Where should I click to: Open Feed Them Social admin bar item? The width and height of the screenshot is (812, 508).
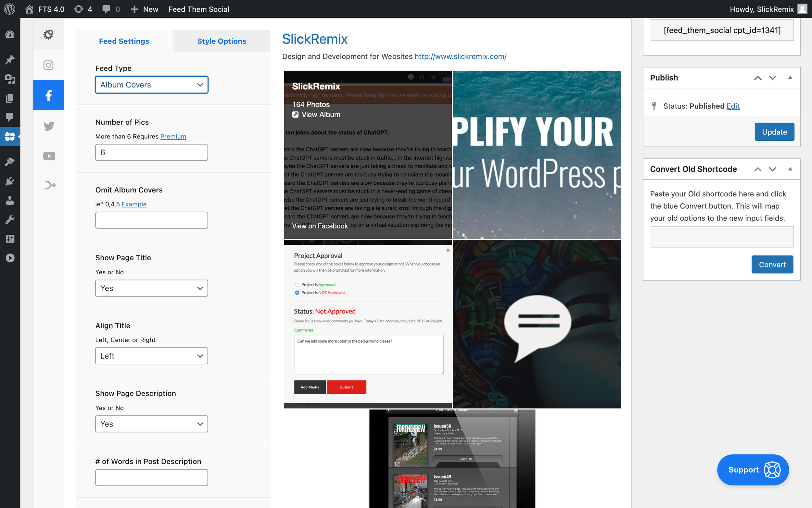coord(199,9)
